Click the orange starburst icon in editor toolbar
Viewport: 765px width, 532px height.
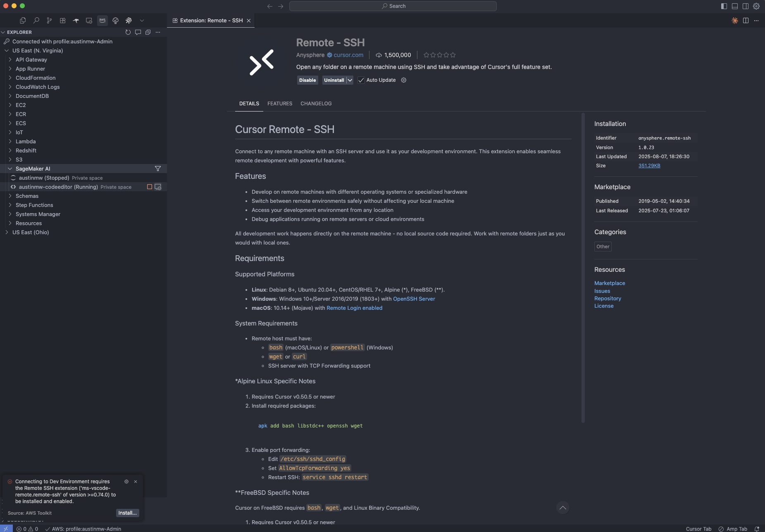[735, 21]
